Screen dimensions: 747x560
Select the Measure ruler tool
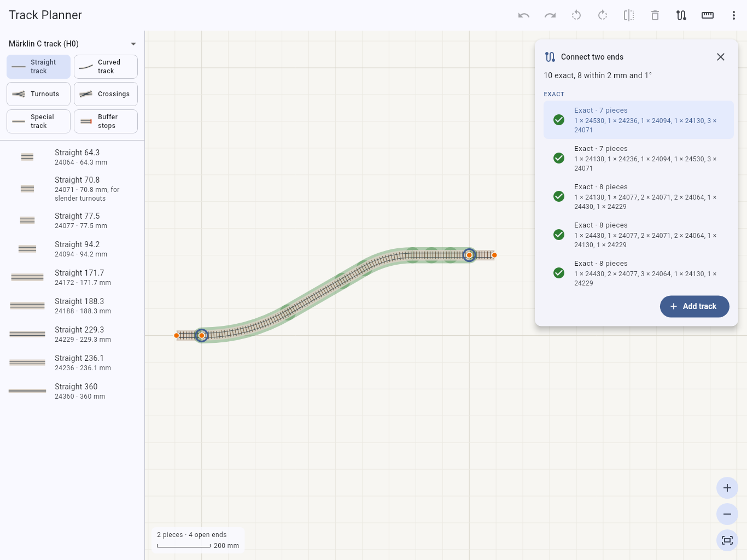(708, 15)
